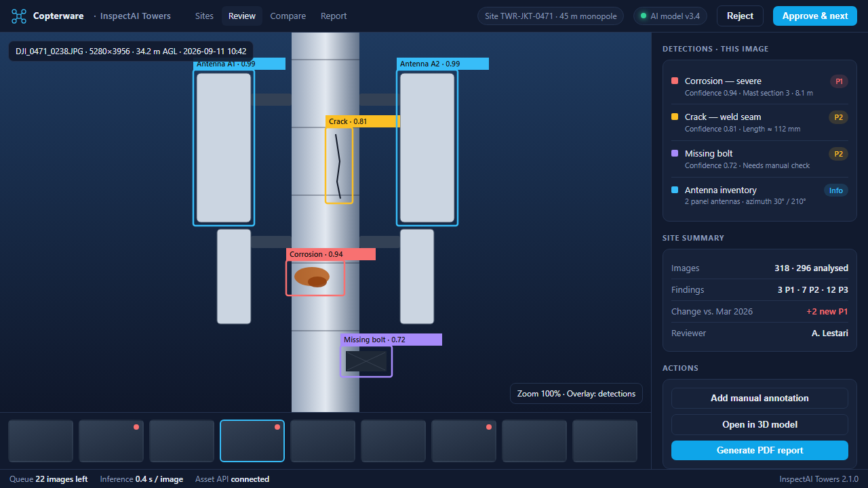
Task: Click the P2 badge on Crack row
Action: (839, 117)
